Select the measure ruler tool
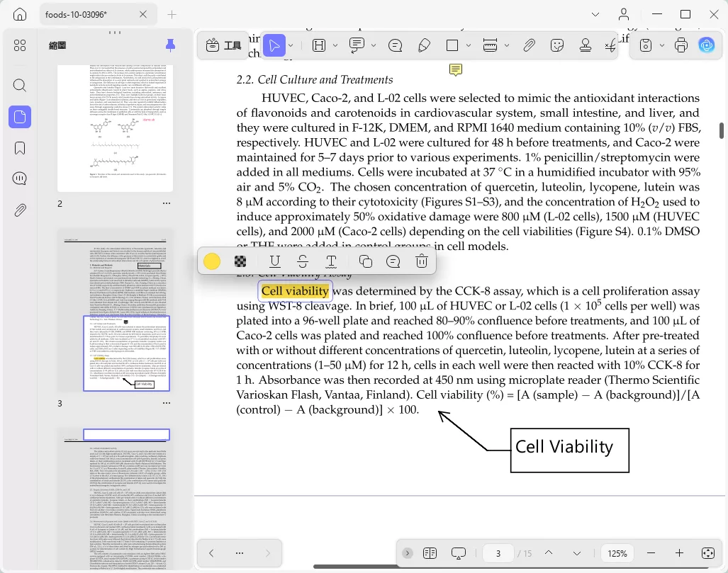 [491, 45]
